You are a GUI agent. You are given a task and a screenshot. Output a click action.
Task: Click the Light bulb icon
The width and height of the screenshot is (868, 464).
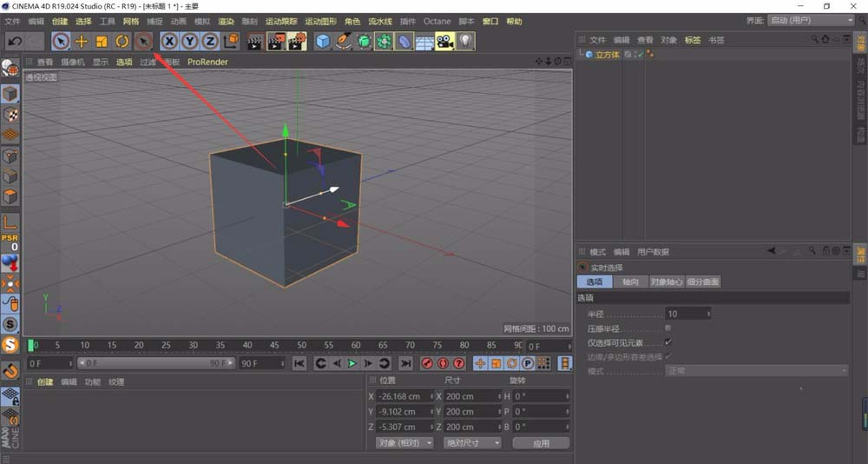pyautogui.click(x=466, y=41)
